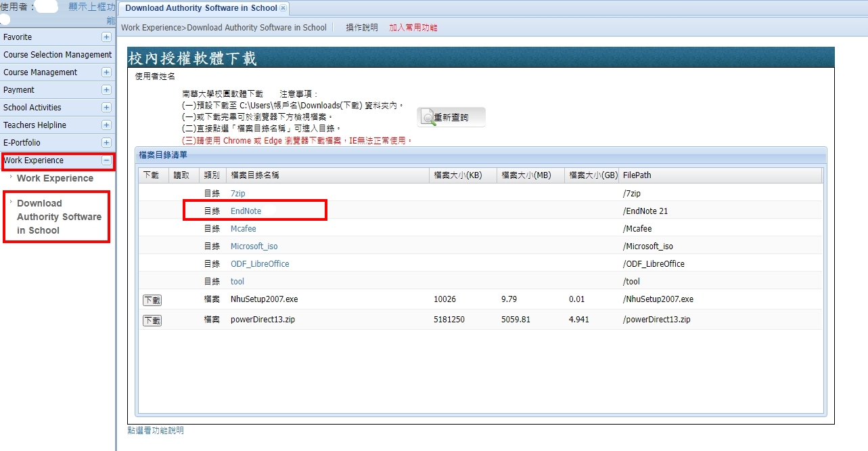Select Download Authority Software in School item
Screen dimensions: 868x451
[x=59, y=217]
